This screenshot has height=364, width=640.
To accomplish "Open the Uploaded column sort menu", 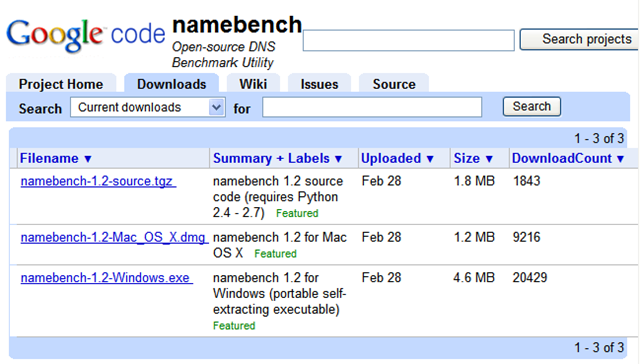I will (x=430, y=159).
